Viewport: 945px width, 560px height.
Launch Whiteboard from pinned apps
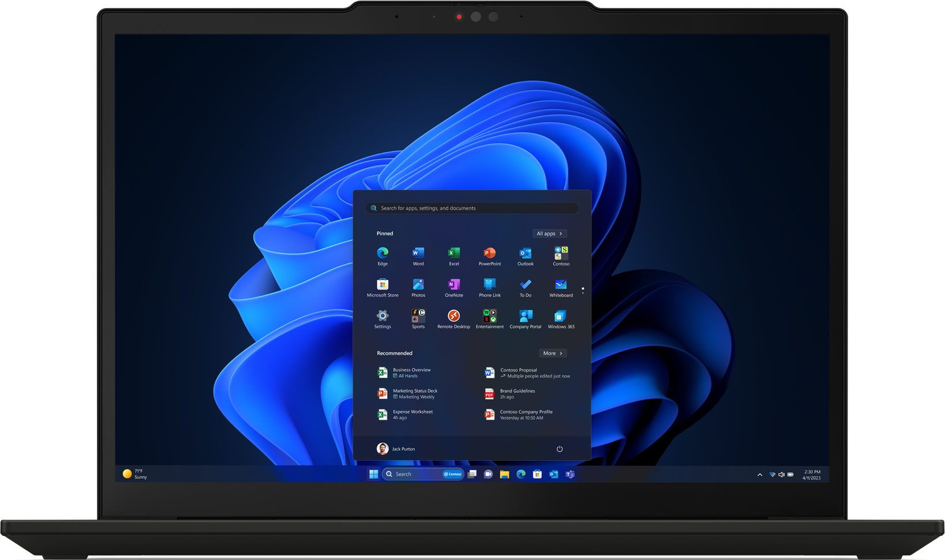[561, 288]
